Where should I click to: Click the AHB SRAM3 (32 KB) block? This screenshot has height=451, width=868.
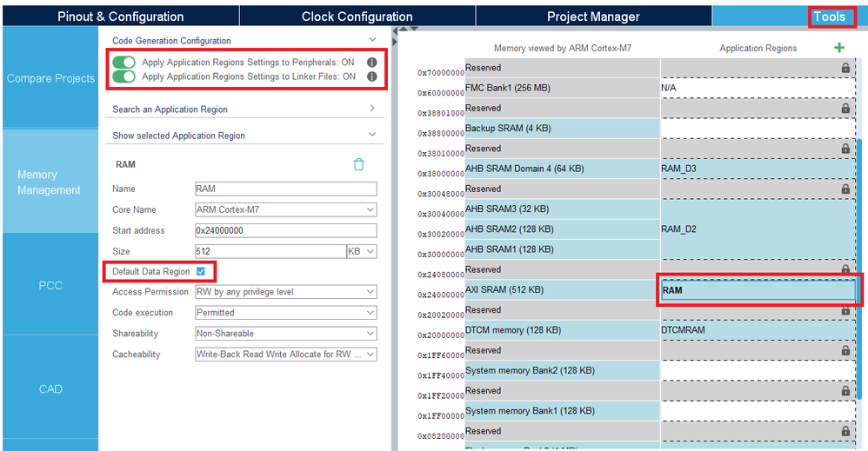(562, 209)
